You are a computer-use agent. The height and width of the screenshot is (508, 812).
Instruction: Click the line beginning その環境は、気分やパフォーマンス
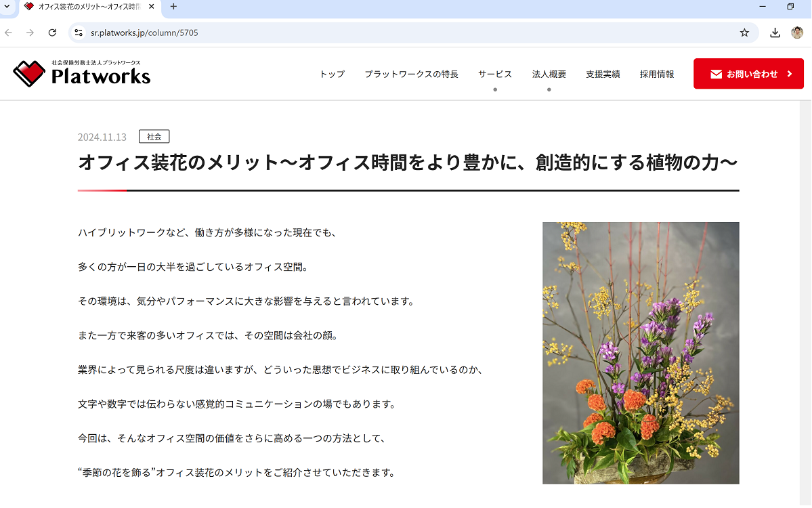tap(247, 301)
